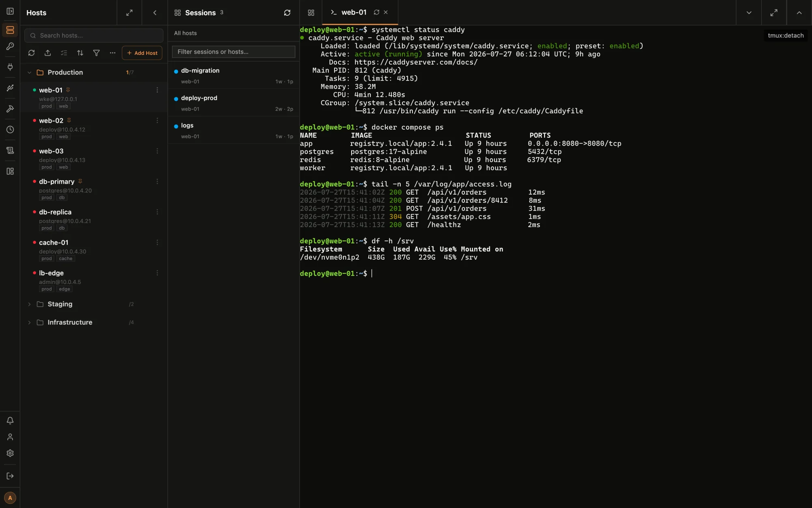This screenshot has width=812, height=508.
Task: Expand the Staging folder
Action: pos(29,304)
